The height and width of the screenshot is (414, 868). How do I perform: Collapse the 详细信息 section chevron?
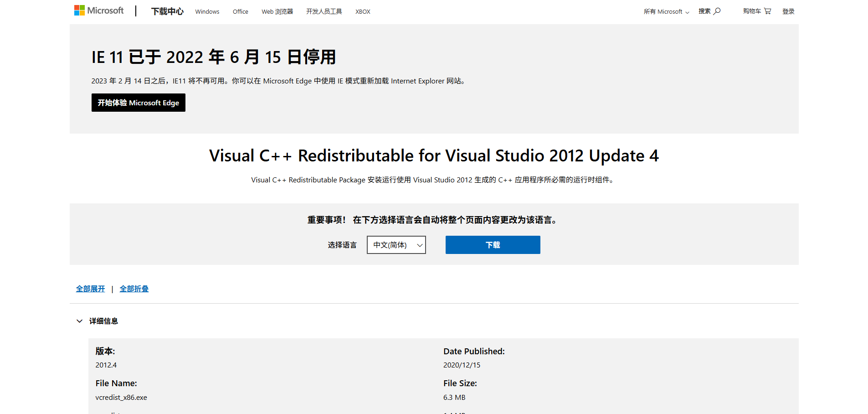click(x=79, y=321)
